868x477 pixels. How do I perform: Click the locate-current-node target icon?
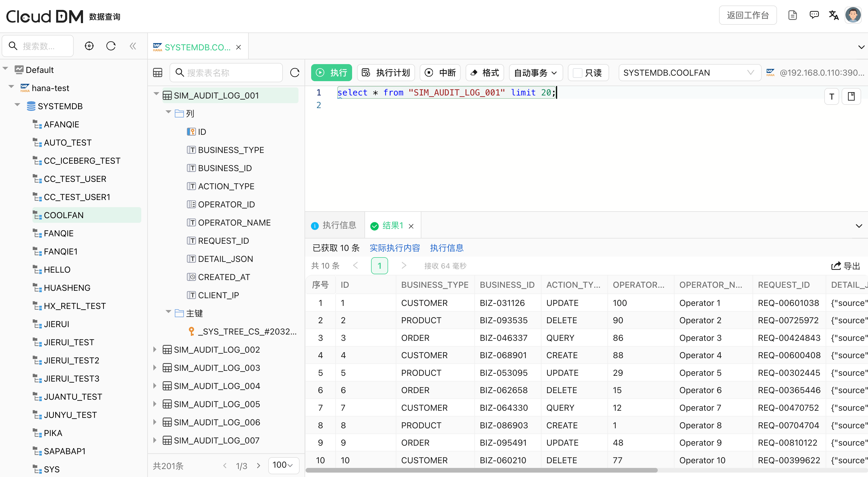tap(89, 46)
